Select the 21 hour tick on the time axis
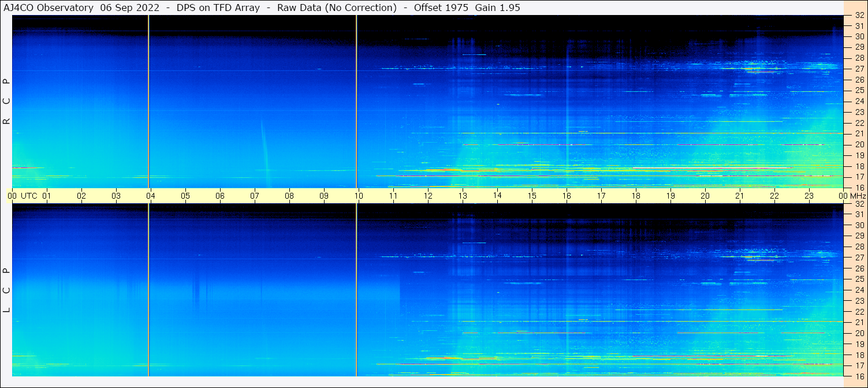 click(740, 196)
